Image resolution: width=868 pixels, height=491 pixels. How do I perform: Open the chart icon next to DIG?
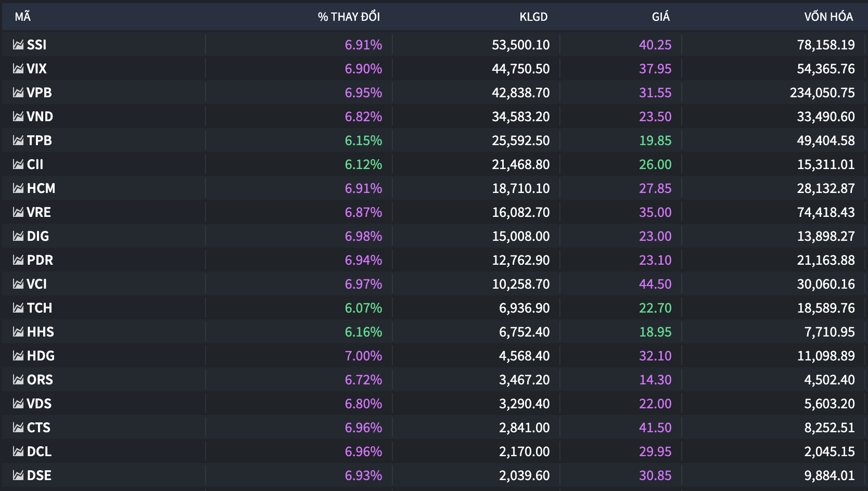coord(18,236)
